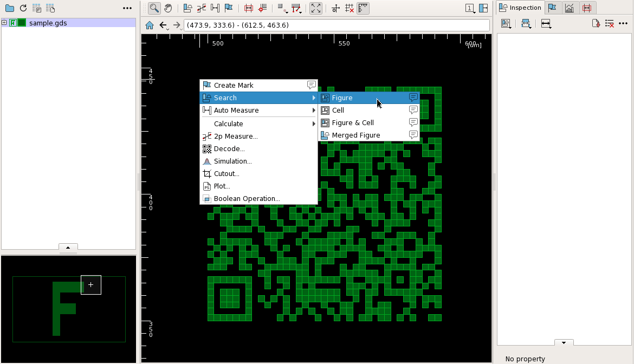Choose Boolean Operation... from context menu
Image resolution: width=634 pixels, height=364 pixels.
click(259, 199)
